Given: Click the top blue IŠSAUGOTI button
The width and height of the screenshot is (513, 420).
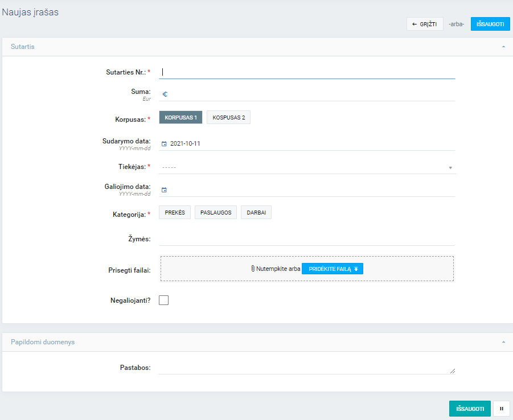Looking at the screenshot, I should click(x=490, y=24).
